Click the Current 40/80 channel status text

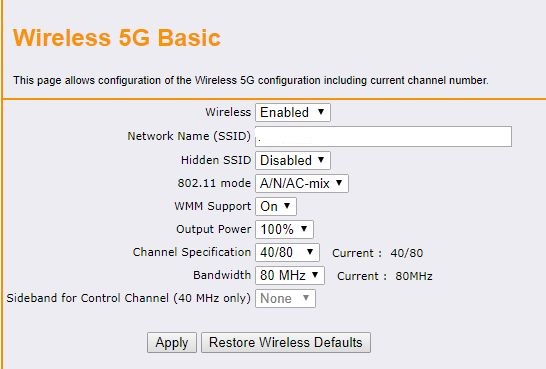tap(377, 253)
